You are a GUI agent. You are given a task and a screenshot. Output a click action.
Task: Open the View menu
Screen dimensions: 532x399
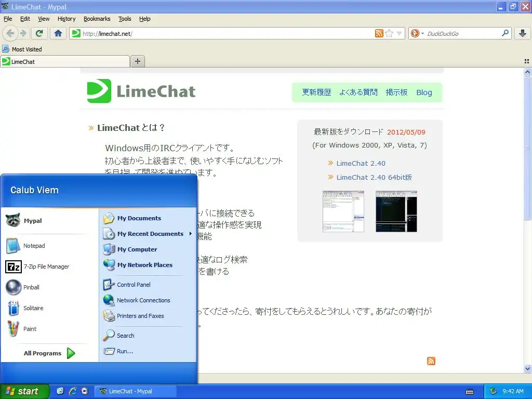pos(44,19)
